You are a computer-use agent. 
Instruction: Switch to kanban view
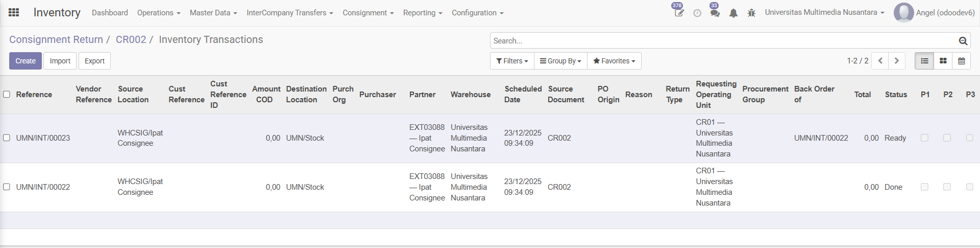pos(943,61)
